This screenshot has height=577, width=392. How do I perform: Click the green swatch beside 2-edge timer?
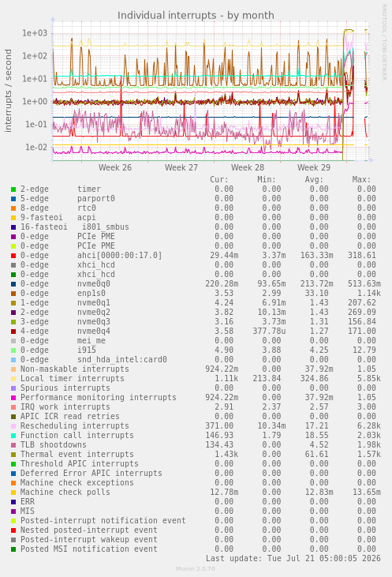(x=13, y=189)
